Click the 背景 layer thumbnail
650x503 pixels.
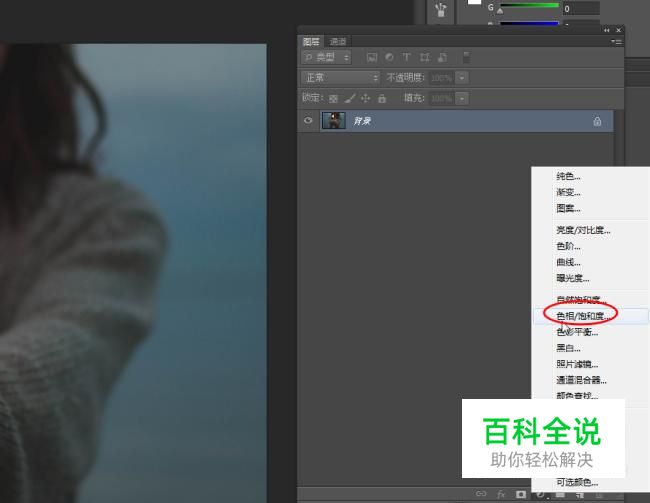[334, 121]
